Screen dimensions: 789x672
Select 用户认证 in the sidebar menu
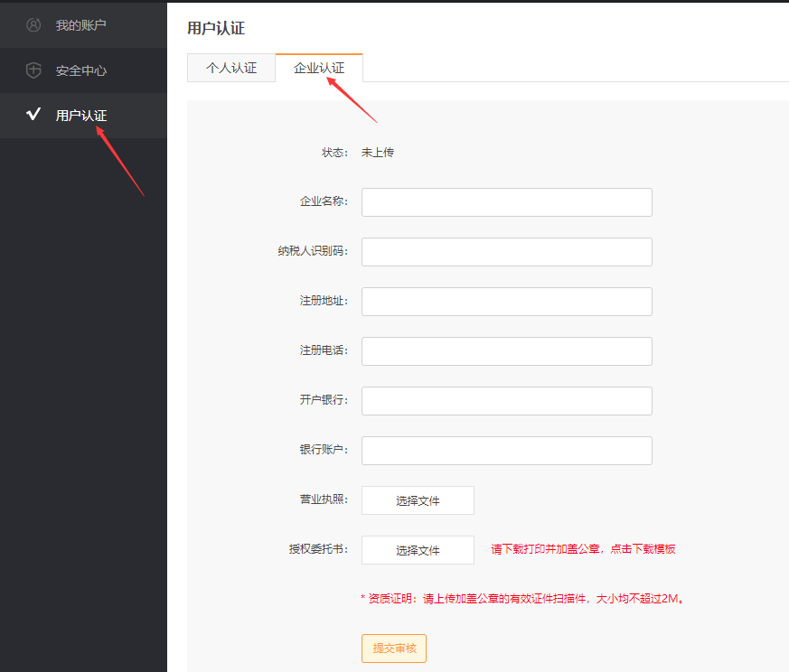pyautogui.click(x=81, y=116)
